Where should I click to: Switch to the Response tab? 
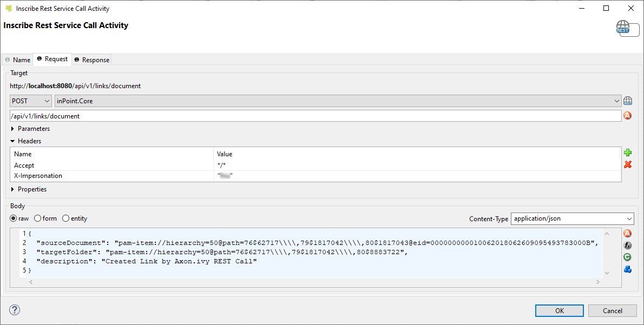pos(91,59)
